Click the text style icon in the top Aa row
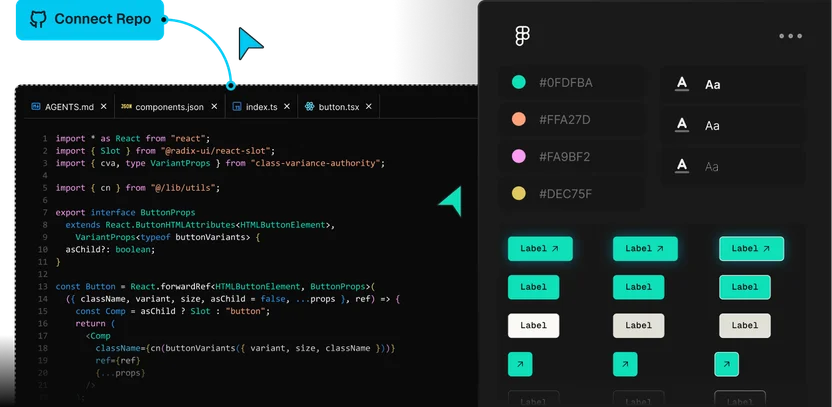This screenshot has height=407, width=832. tap(682, 84)
